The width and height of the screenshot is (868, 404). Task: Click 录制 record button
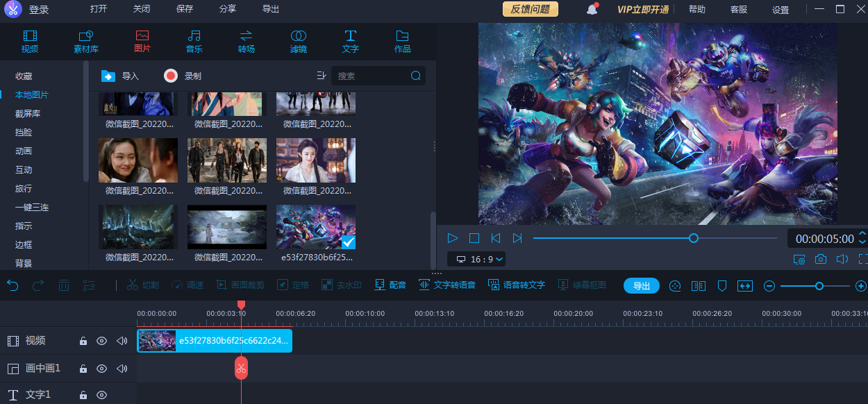tap(183, 76)
